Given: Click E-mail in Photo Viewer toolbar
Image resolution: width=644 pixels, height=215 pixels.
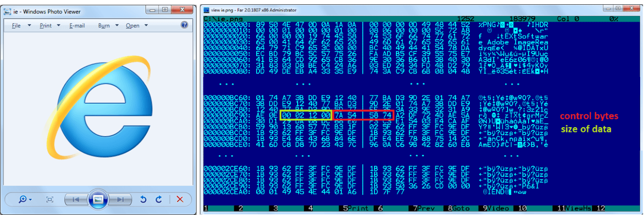Looking at the screenshot, I should [77, 26].
